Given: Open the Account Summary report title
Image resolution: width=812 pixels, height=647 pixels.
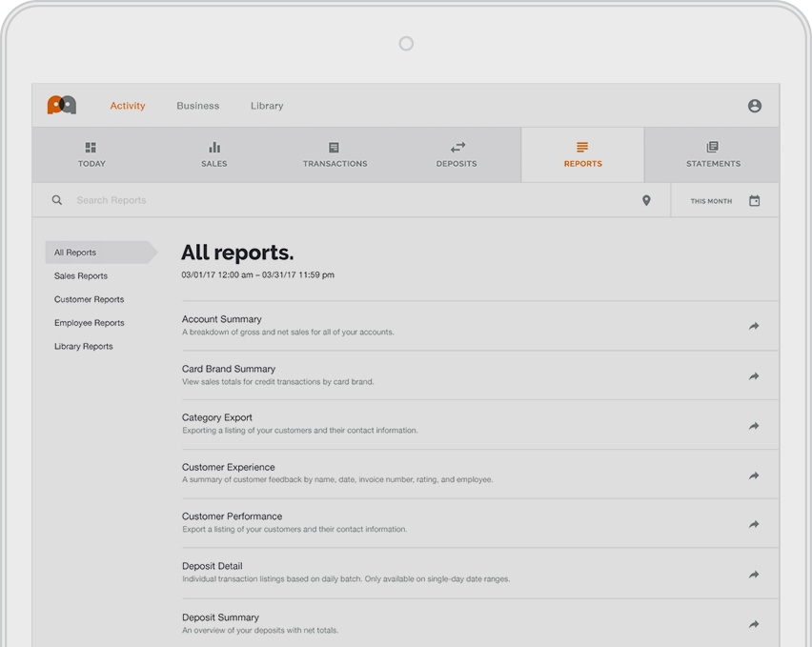Looking at the screenshot, I should (222, 319).
